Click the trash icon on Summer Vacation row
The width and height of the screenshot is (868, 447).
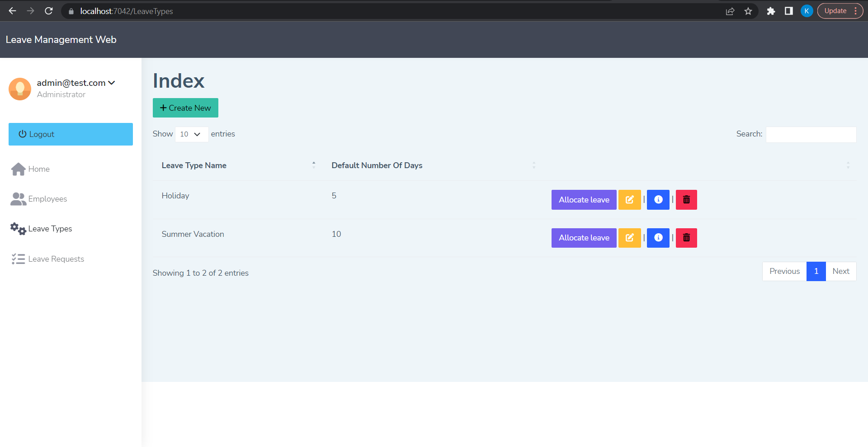686,238
